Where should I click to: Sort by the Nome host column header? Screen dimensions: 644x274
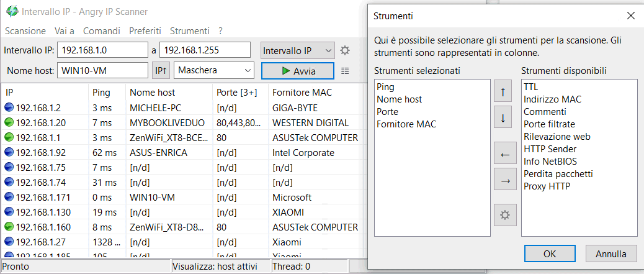169,93
